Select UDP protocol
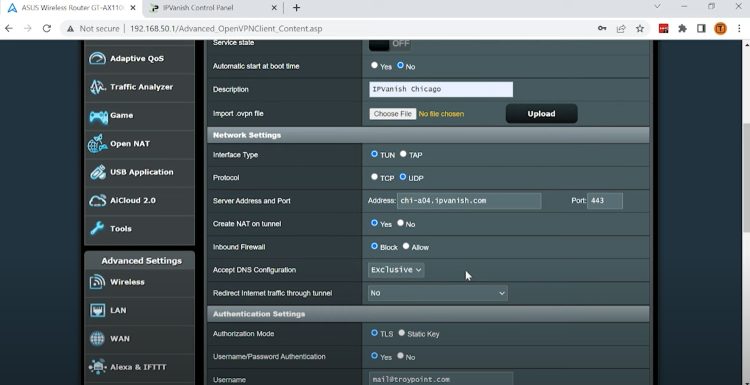The image size is (750, 385). pos(403,177)
